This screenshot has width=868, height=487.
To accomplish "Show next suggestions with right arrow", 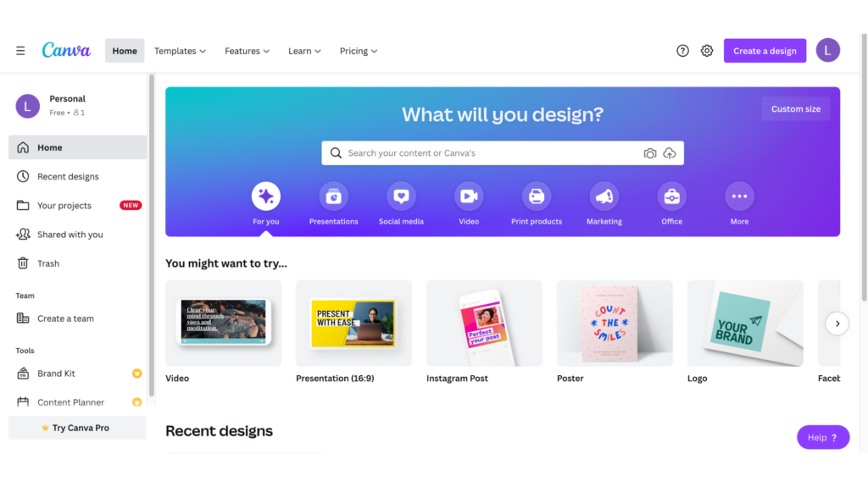I will coord(837,324).
